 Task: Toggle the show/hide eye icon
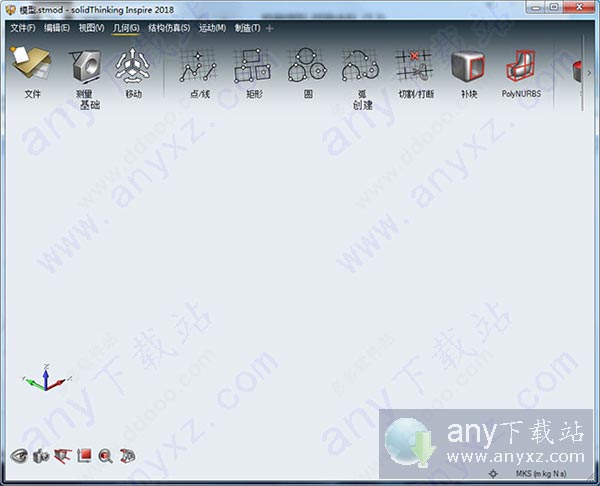pos(19,456)
